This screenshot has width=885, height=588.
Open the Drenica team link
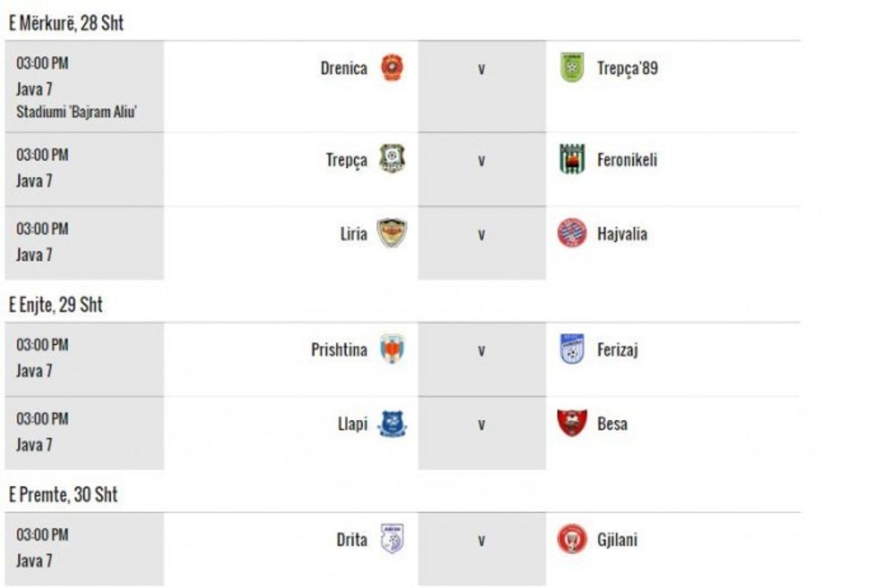[x=343, y=68]
